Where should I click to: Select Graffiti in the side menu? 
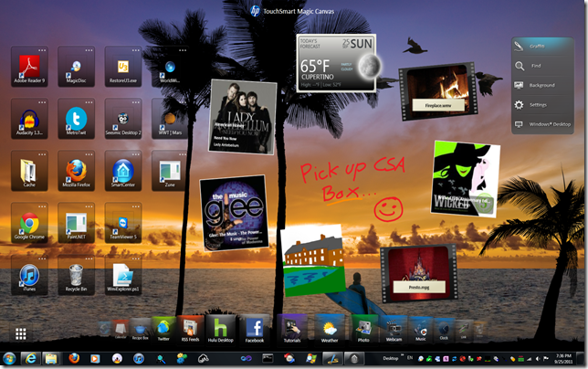pyautogui.click(x=542, y=46)
